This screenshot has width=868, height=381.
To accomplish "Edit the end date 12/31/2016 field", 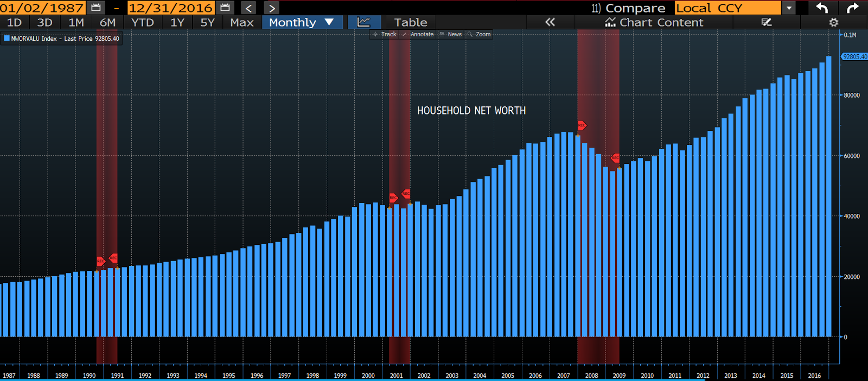I will [x=171, y=8].
